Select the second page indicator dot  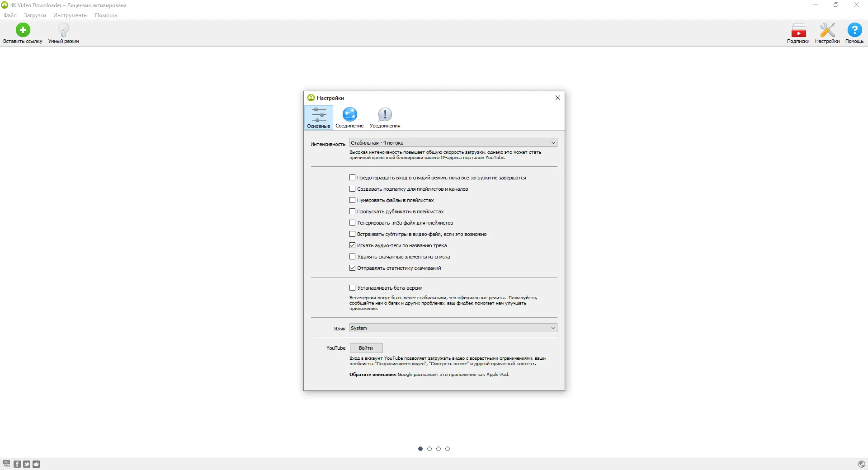point(429,449)
